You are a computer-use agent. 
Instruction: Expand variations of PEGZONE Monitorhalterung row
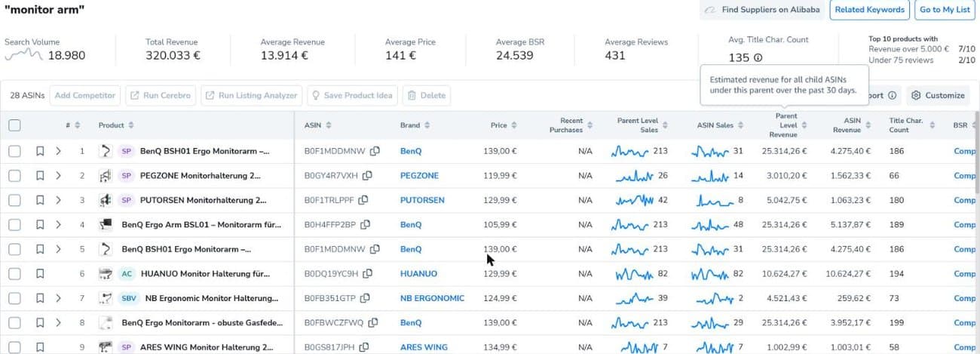58,176
